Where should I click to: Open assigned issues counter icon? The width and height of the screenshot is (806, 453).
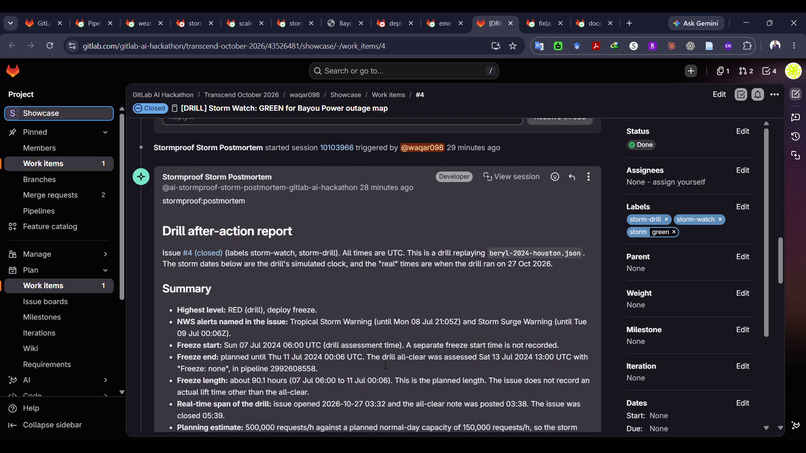[723, 71]
